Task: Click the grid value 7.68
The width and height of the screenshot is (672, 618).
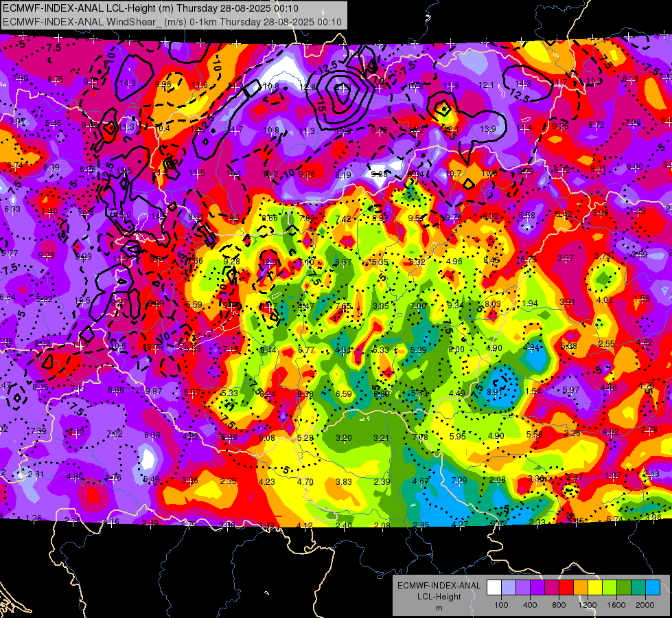Action: pyautogui.click(x=307, y=219)
